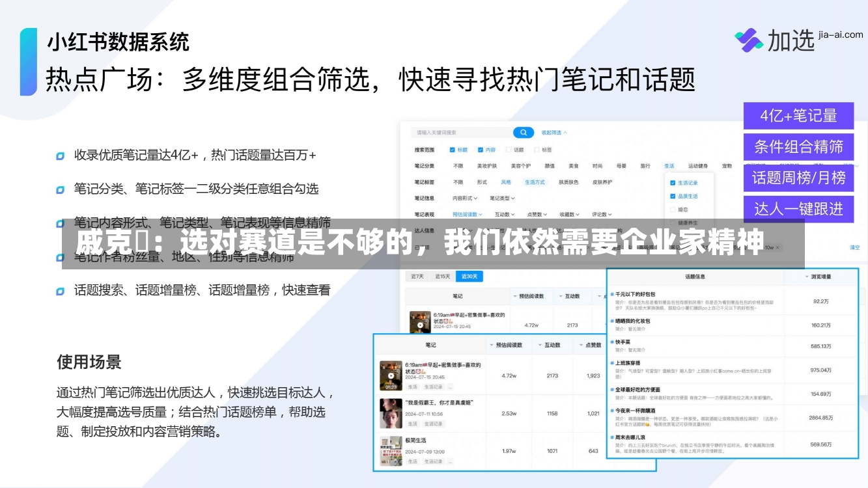Open the 评论数 dropdown
This screenshot has width=868, height=488.
(602, 214)
